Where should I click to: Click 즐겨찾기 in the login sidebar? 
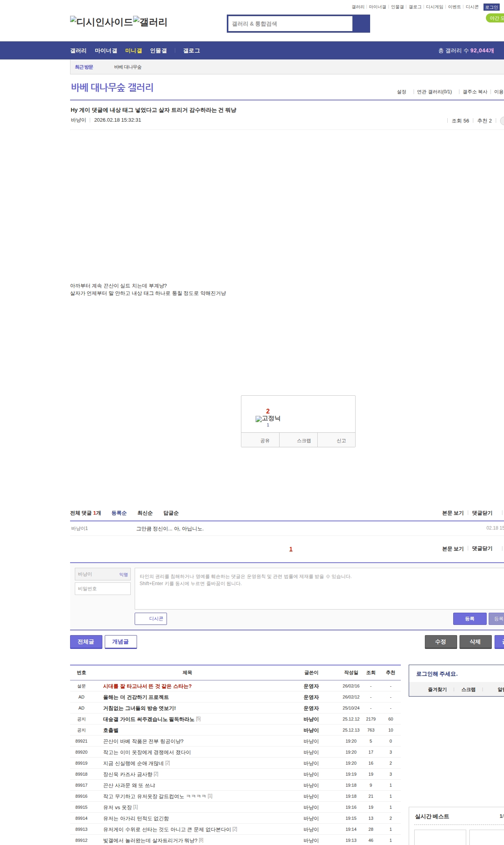pyautogui.click(x=437, y=689)
